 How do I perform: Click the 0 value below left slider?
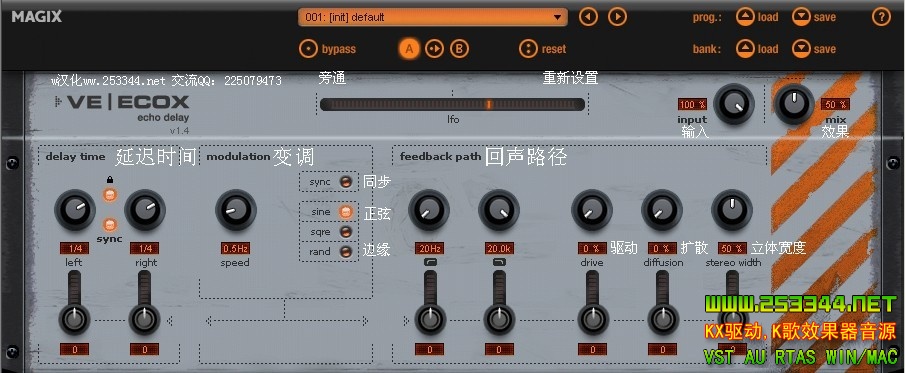[x=75, y=349]
